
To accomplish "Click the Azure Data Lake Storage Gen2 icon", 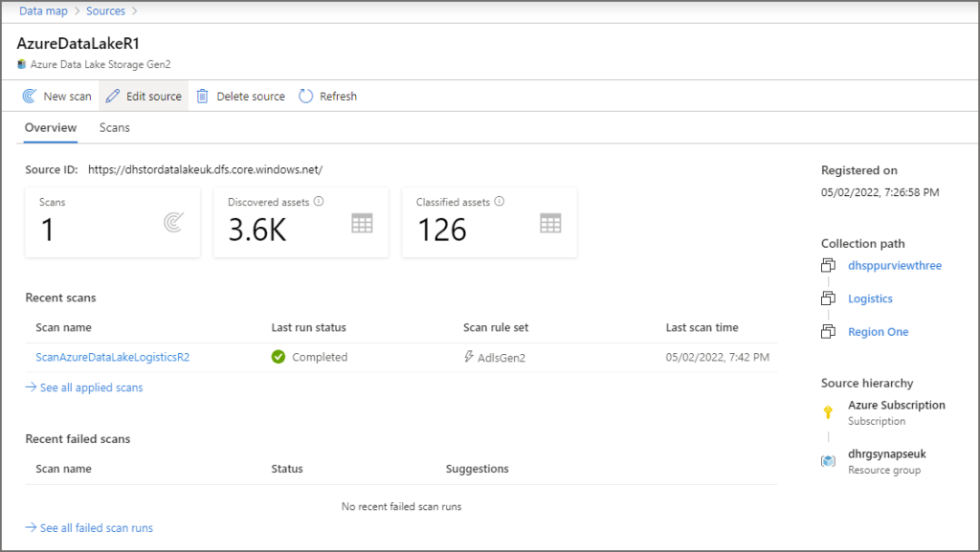I will coord(22,64).
